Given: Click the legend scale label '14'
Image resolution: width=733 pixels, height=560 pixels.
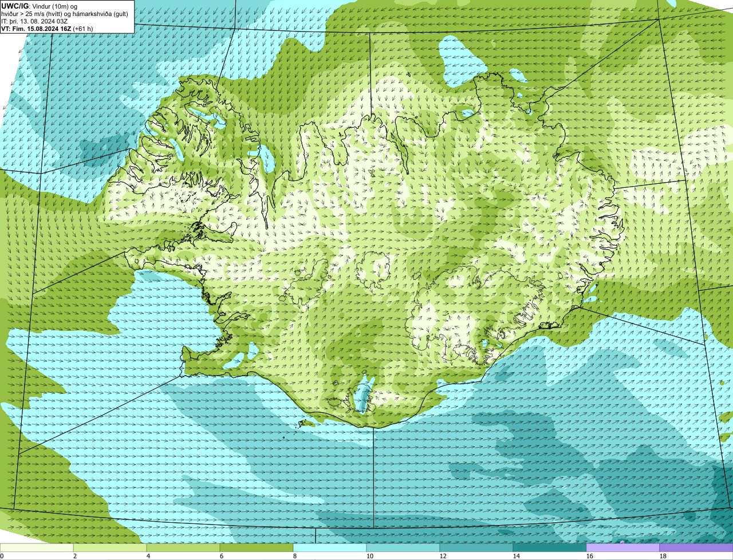Looking at the screenshot, I should pos(517,556).
